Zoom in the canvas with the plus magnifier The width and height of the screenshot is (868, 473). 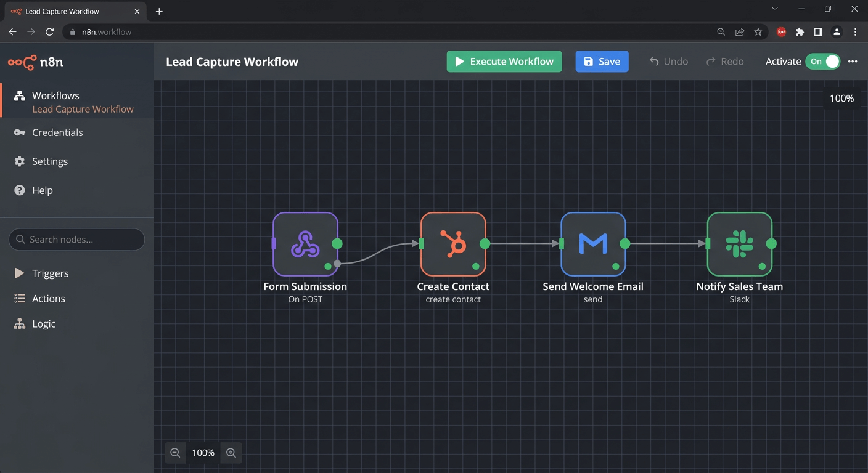point(231,453)
